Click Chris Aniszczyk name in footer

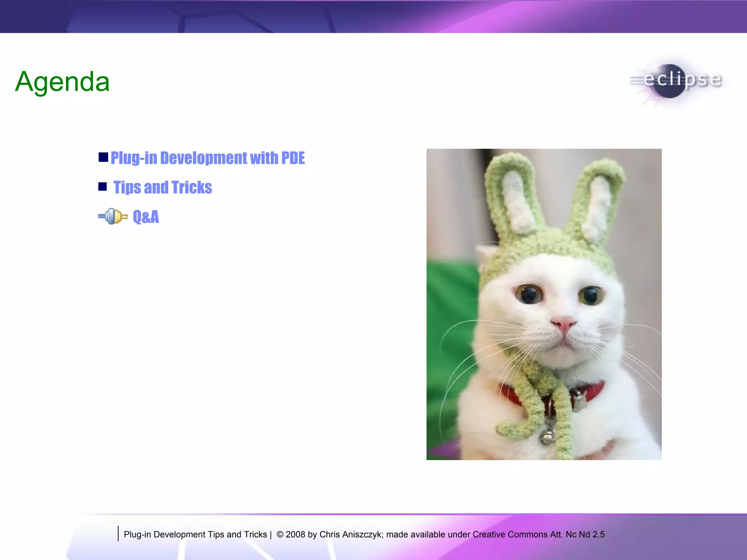click(351, 534)
